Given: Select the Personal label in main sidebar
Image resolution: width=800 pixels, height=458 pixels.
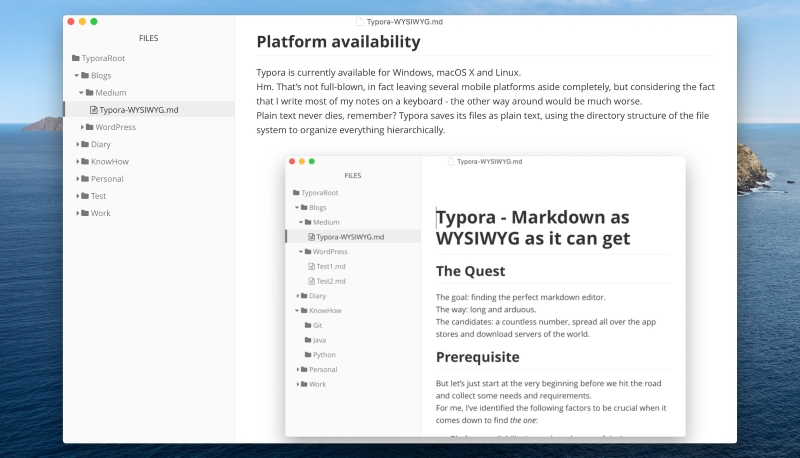Looking at the screenshot, I should coord(107,179).
